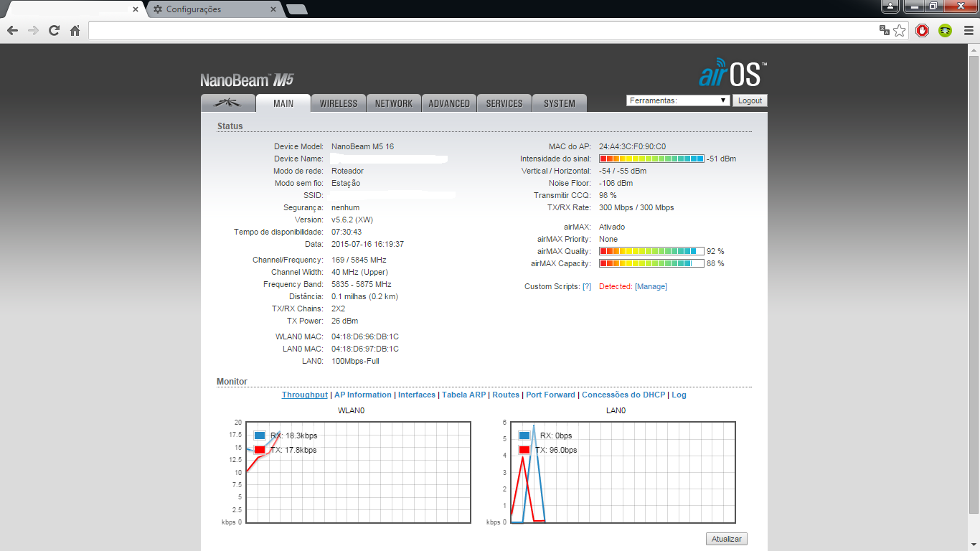Open the Log link
980x551 pixels.
tap(679, 395)
